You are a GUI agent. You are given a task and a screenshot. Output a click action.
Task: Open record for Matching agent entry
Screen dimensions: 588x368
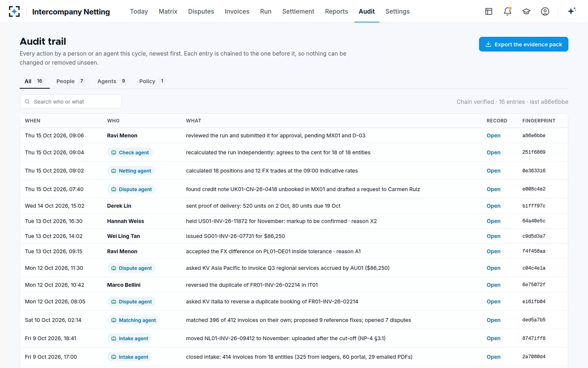(493, 320)
